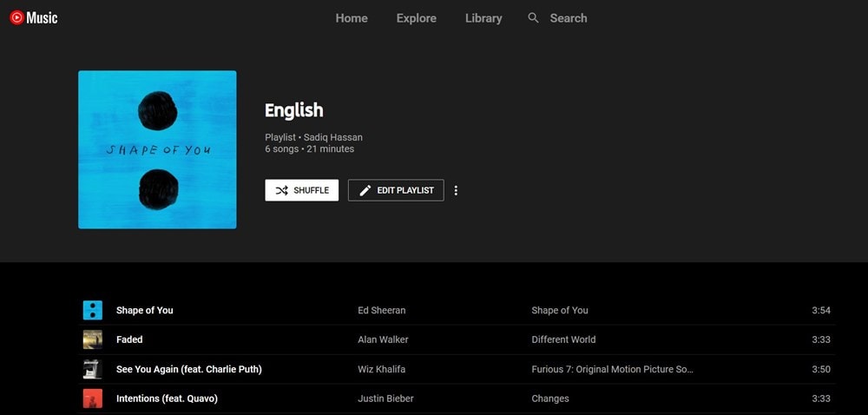868x415 pixels.
Task: Click the search magnifier icon
Action: click(533, 18)
